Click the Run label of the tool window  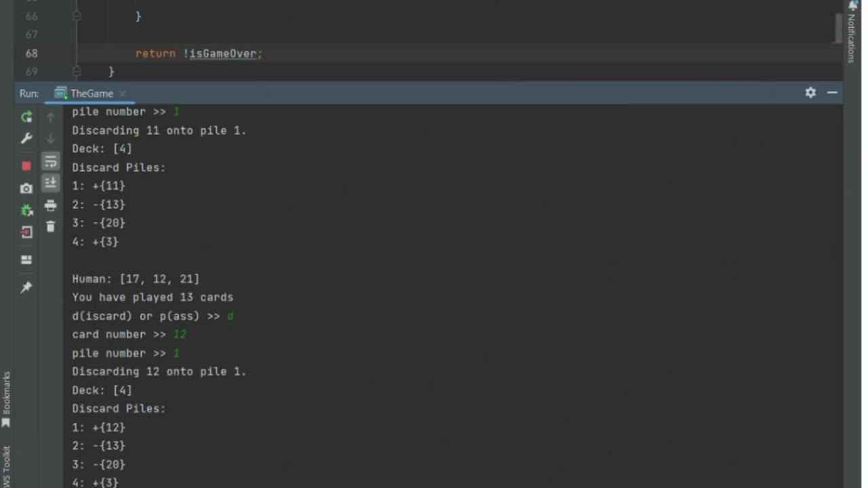[29, 94]
